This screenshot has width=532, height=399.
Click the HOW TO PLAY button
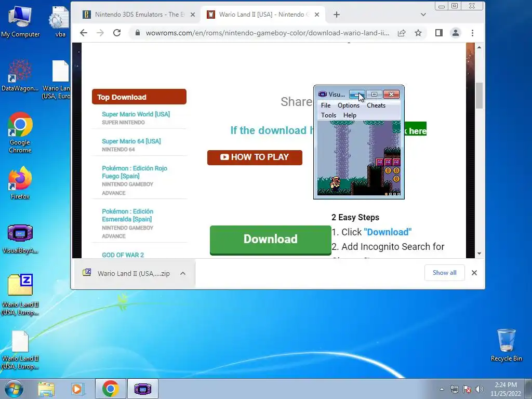click(x=255, y=157)
